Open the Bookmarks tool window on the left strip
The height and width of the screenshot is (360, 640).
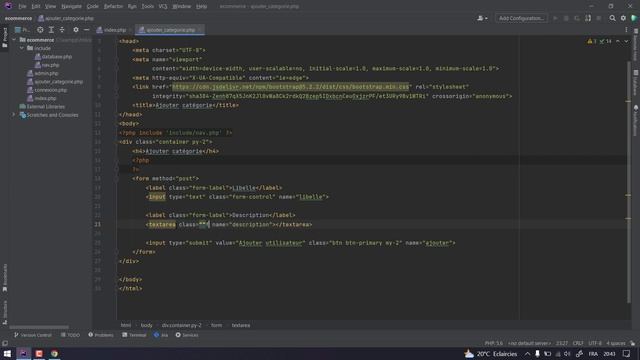coord(5,278)
